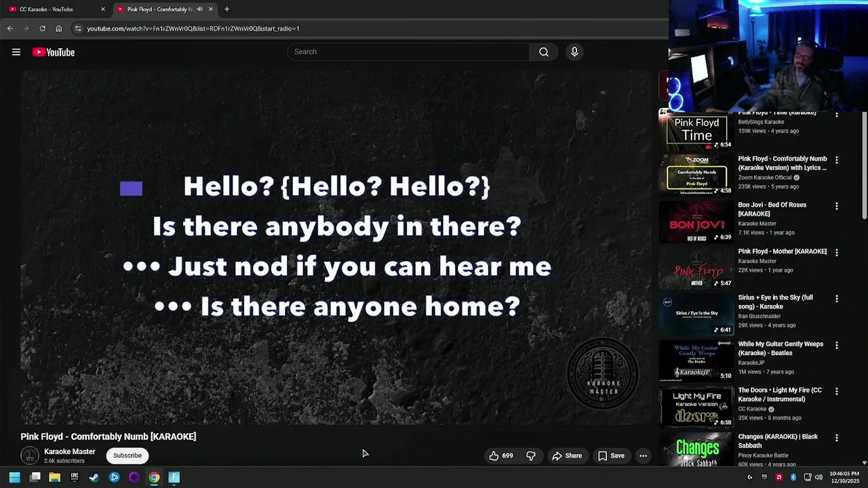Close the CC Karaoke tab
The image size is (868, 488).
point(103,9)
